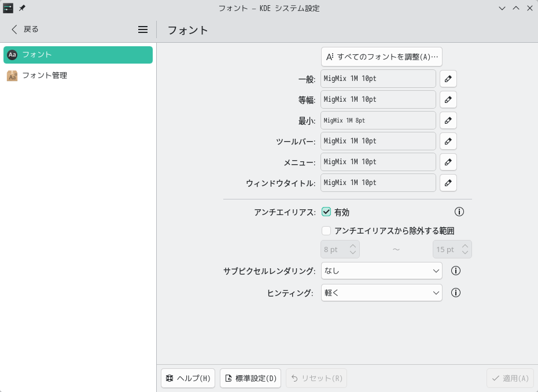Maximize the window from title bar

pos(516,8)
